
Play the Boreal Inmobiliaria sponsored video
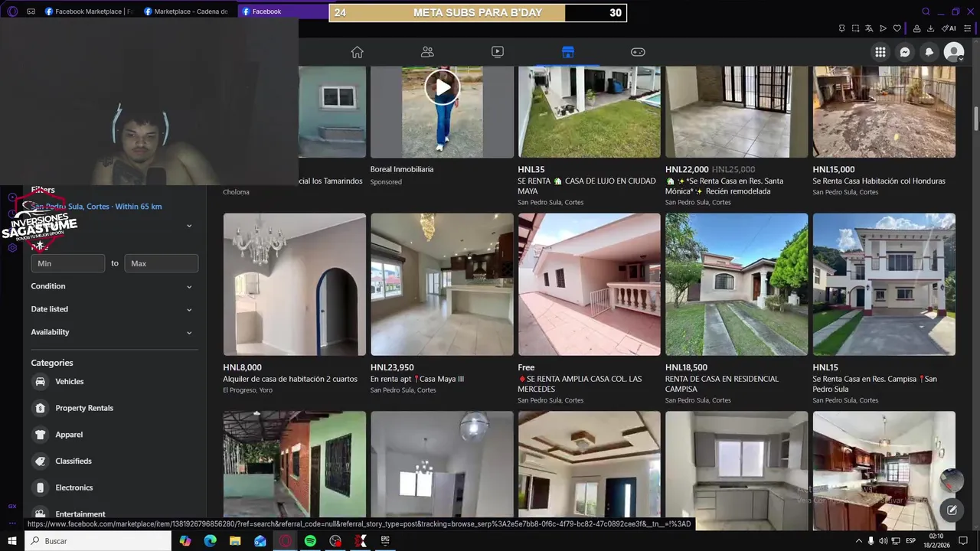point(443,87)
